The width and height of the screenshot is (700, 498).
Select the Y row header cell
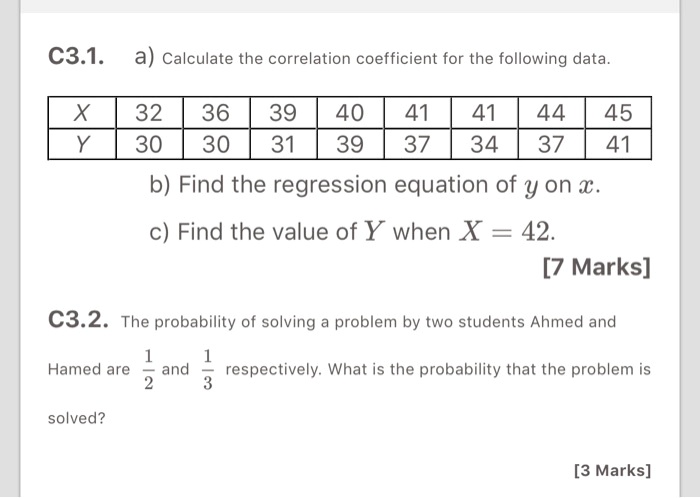coord(82,144)
